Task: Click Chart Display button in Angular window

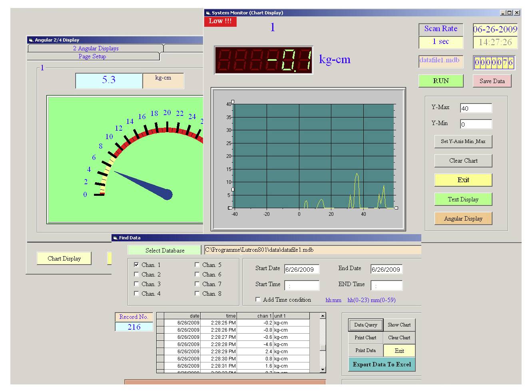Action: 64,259
